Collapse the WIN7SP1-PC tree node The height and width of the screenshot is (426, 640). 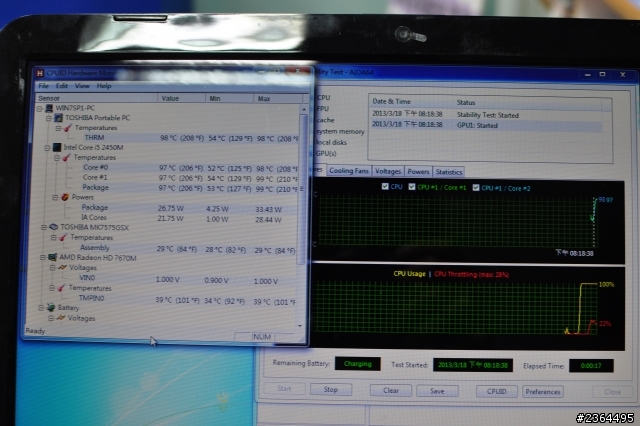pyautogui.click(x=40, y=109)
